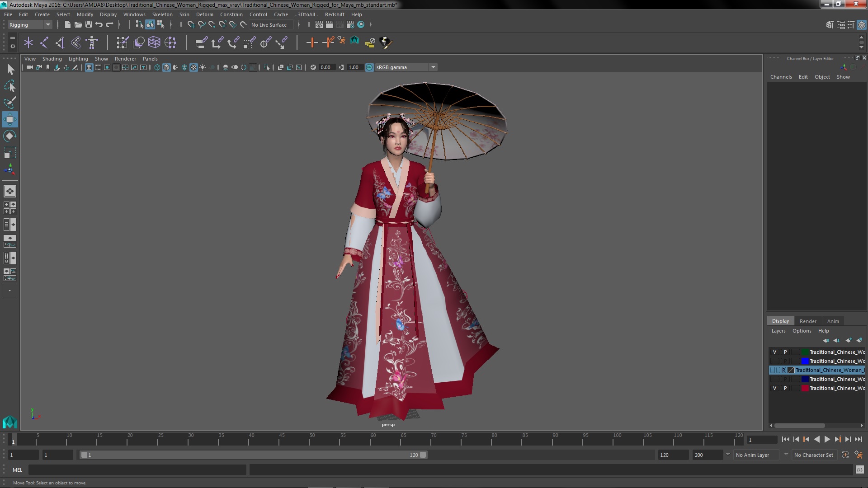Click the bright blue layer color swatch
The width and height of the screenshot is (868, 488).
[805, 361]
